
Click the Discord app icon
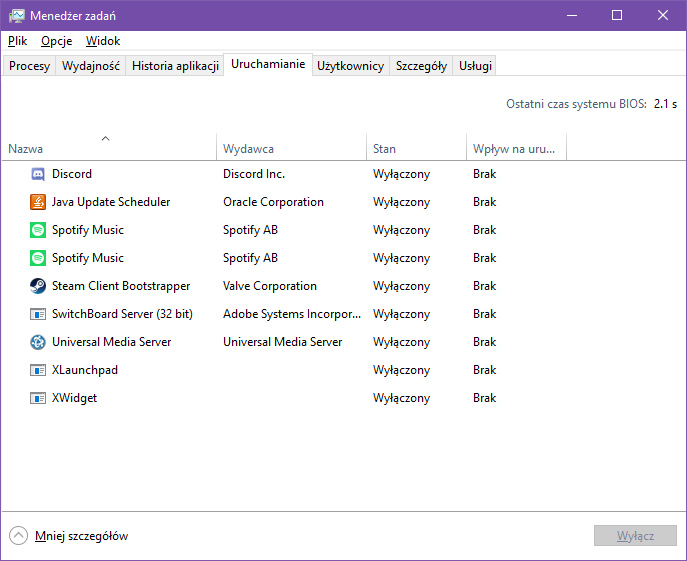coord(38,174)
